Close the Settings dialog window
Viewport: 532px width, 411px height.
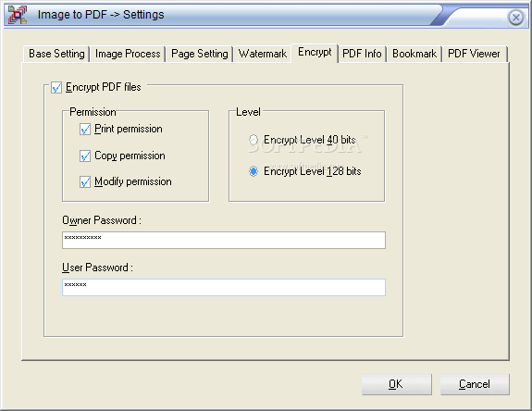[516, 17]
